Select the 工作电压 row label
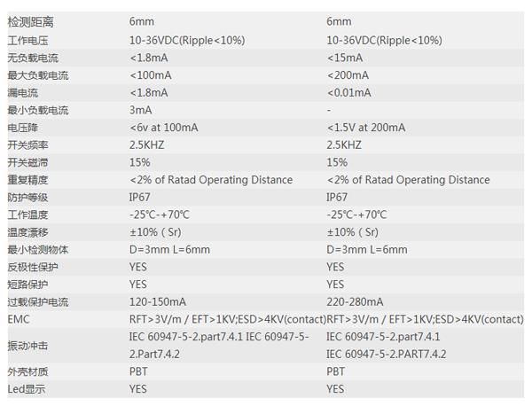This screenshot has height=406, width=532. click(27, 41)
